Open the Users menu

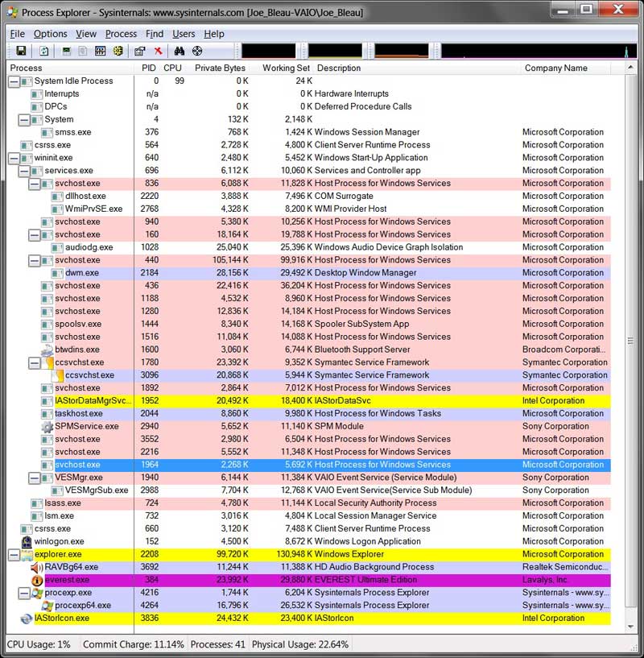[184, 34]
